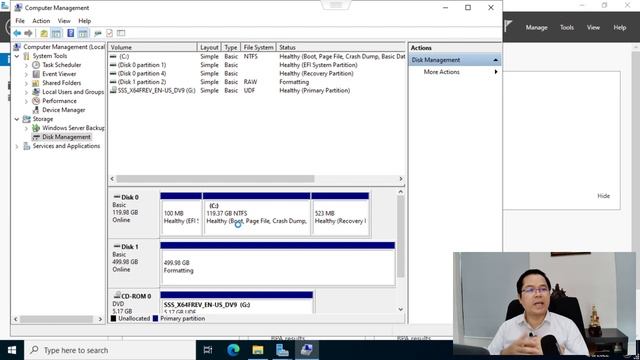
Task: Click the last toolbar view settings icon
Action: pyautogui.click(x=121, y=33)
